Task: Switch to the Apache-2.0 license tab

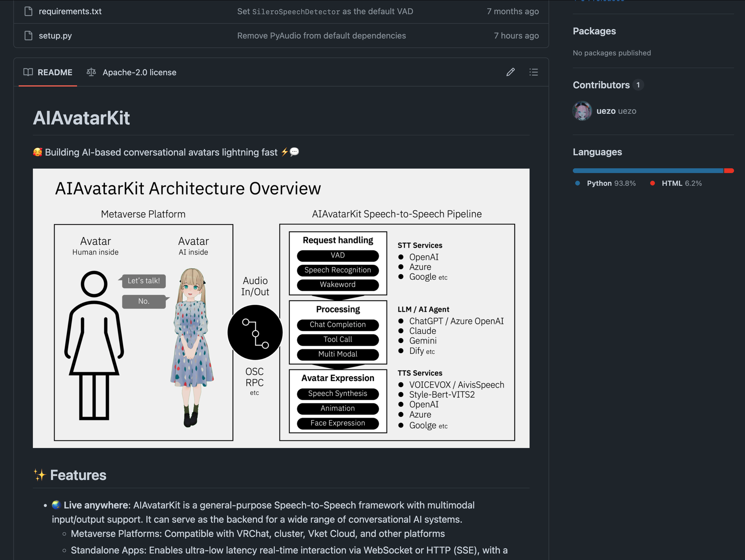Action: point(131,72)
